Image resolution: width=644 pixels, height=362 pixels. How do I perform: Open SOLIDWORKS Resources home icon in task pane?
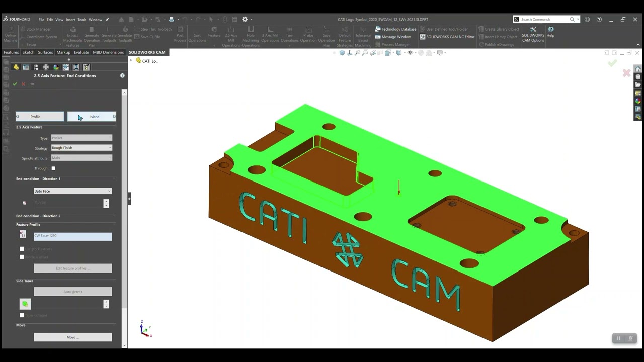click(638, 69)
